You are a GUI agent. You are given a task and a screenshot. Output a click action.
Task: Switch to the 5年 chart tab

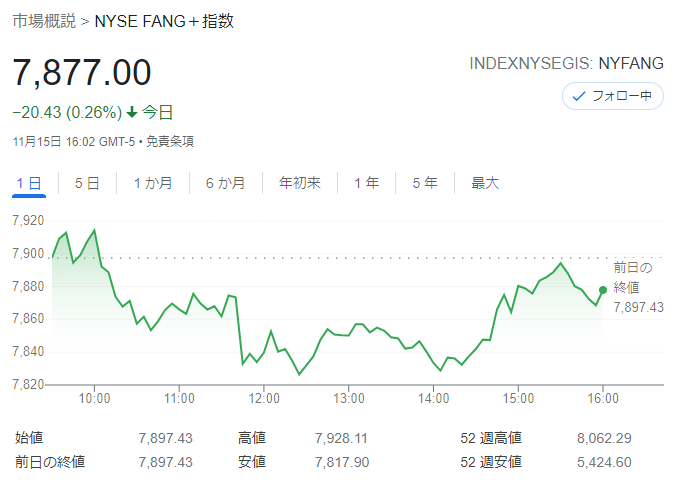click(425, 183)
